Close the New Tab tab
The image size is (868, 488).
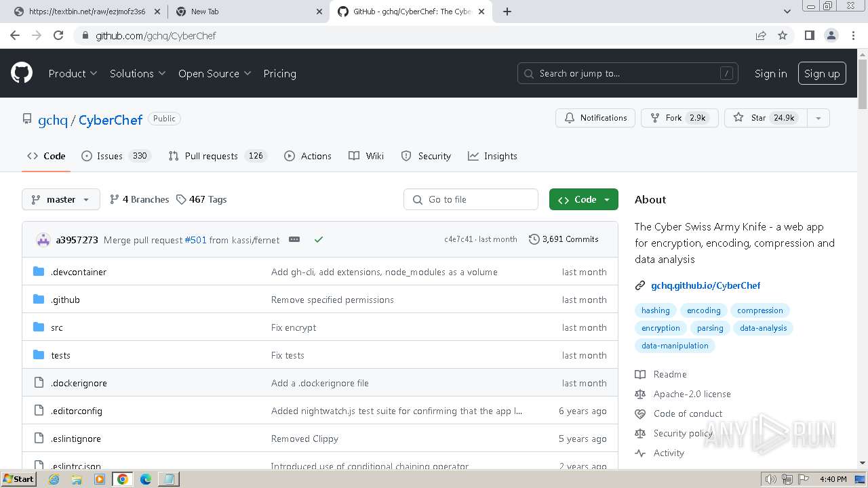(319, 12)
